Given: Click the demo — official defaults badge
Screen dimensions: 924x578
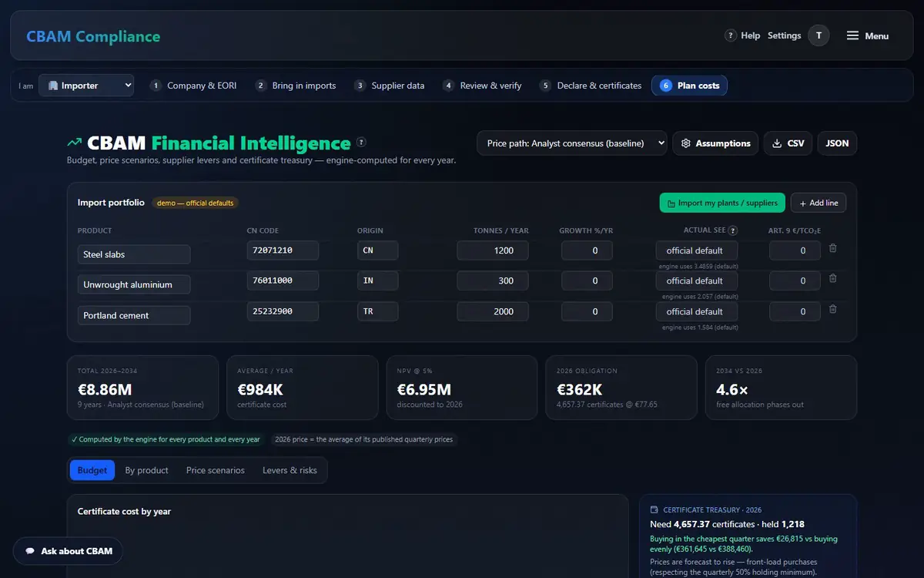Looking at the screenshot, I should (195, 203).
